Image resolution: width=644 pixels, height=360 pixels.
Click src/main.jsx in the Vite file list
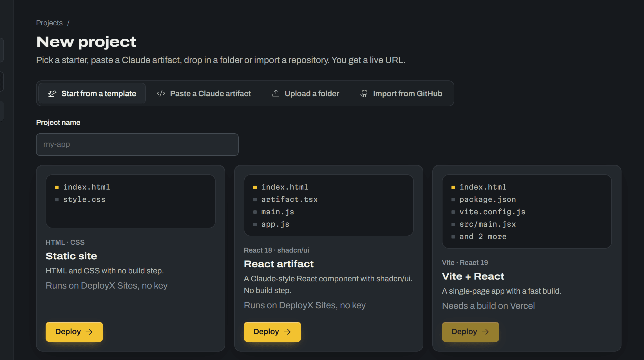pos(488,224)
